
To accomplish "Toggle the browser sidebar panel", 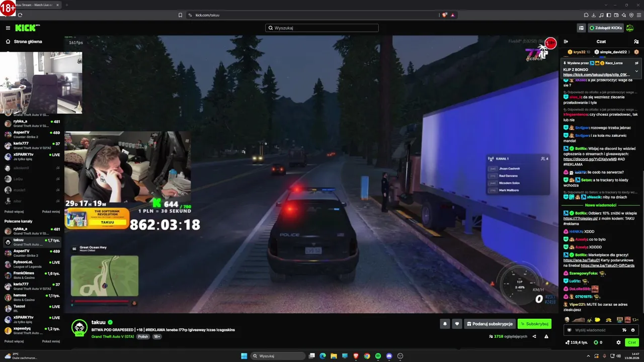I will tap(609, 15).
